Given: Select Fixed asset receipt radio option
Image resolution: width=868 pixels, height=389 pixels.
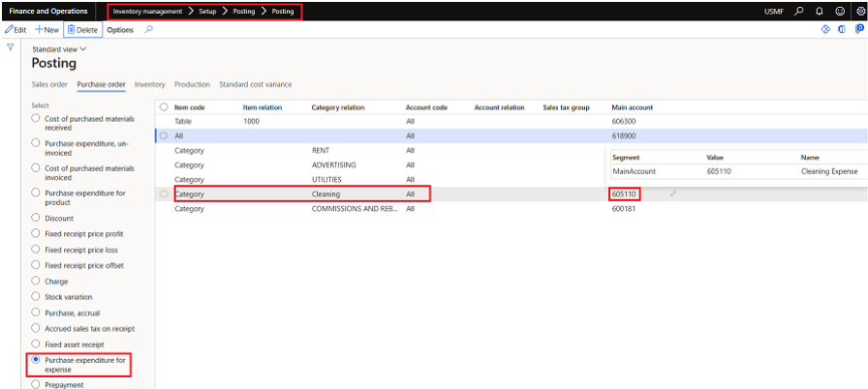Looking at the screenshot, I should 36,344.
